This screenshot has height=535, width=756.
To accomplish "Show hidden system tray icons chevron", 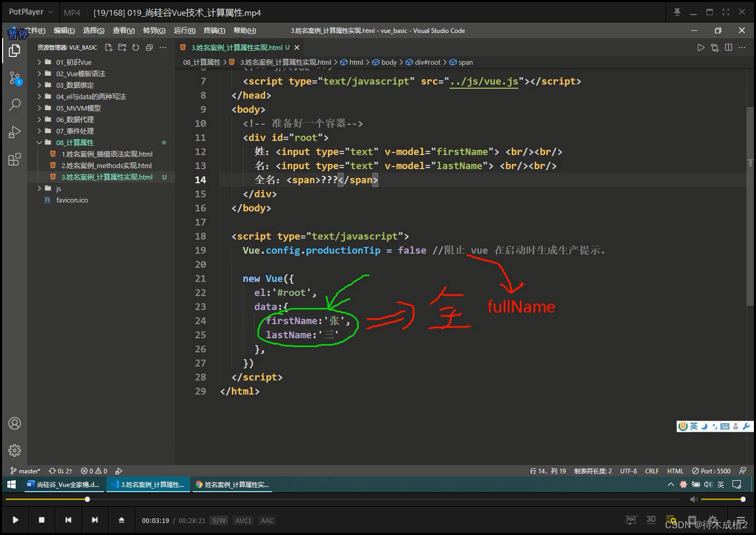I will click(x=671, y=484).
